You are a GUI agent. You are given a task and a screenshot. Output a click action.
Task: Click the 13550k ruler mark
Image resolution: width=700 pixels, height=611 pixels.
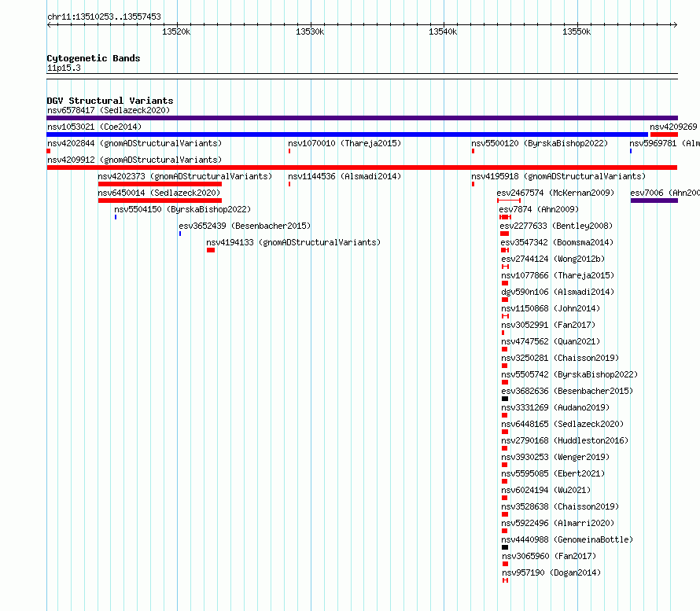[577, 31]
